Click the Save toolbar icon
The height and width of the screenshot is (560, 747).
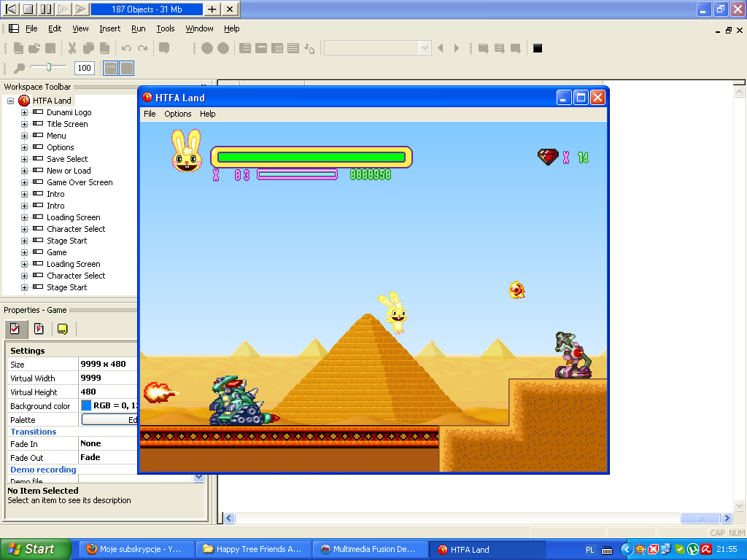pos(50,48)
